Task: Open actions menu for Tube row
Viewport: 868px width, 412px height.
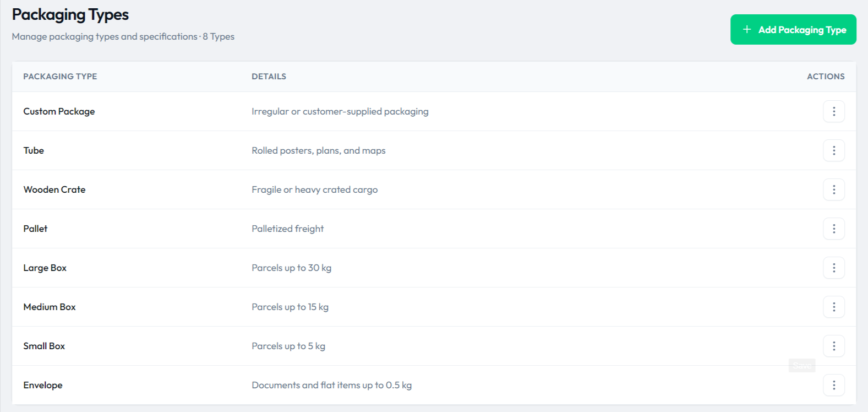Action: [833, 150]
